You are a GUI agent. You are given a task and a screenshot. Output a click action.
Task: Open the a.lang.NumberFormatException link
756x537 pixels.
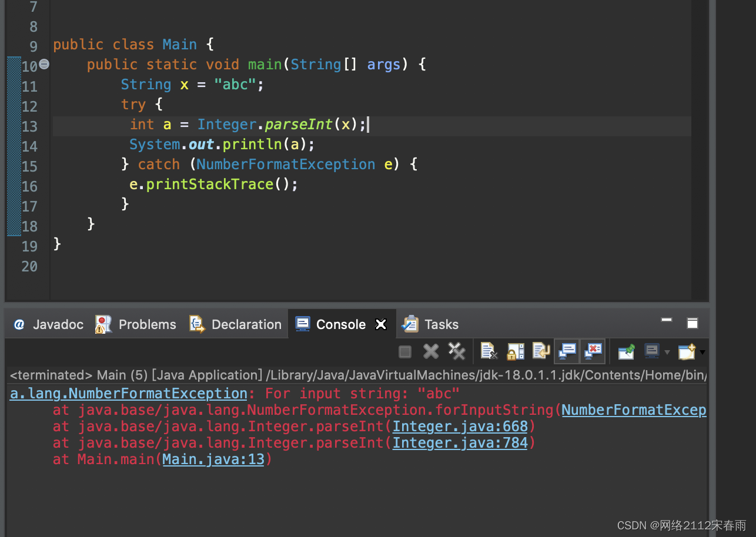129,394
